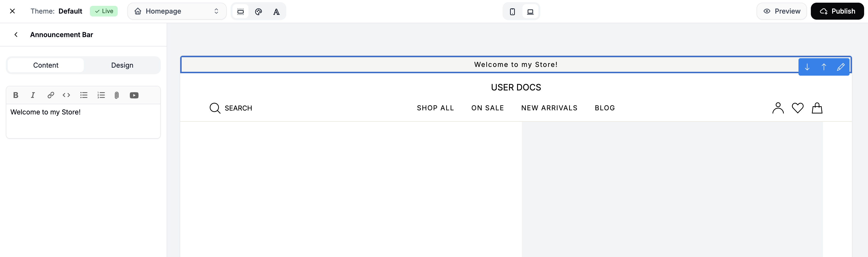Click the USER DOCS store title
The width and height of the screenshot is (868, 257).
pos(516,87)
